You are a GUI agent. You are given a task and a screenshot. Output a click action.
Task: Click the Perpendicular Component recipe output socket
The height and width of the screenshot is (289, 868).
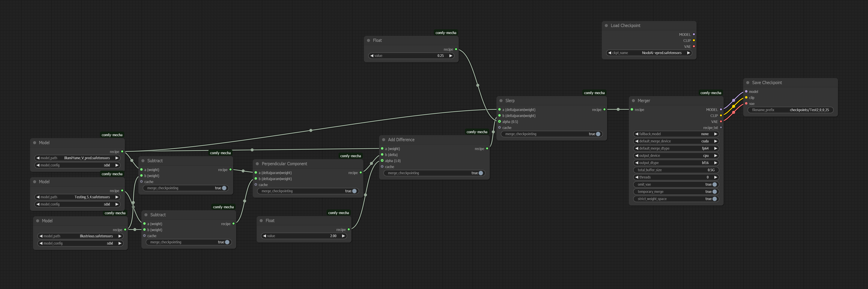tap(360, 173)
